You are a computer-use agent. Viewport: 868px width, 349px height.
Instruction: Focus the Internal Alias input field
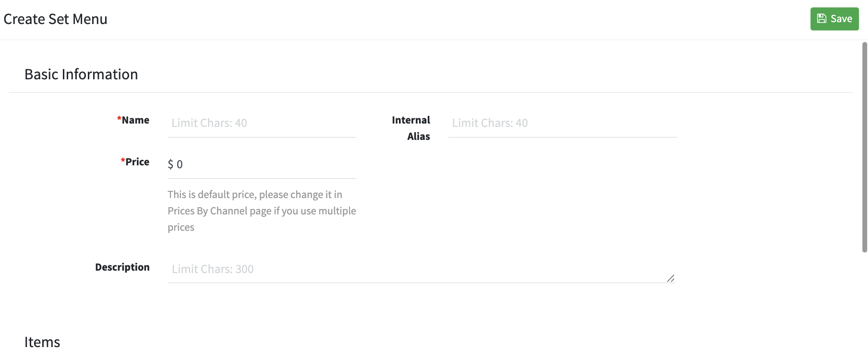[x=563, y=123]
